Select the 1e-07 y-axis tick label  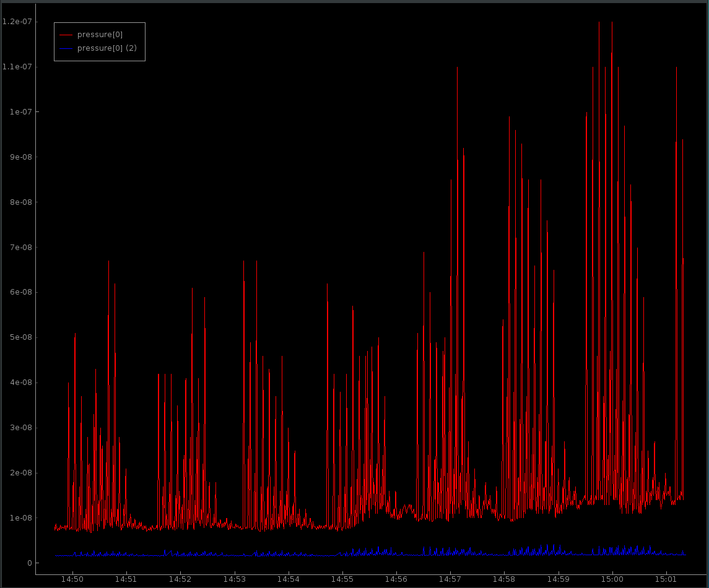tap(19, 112)
